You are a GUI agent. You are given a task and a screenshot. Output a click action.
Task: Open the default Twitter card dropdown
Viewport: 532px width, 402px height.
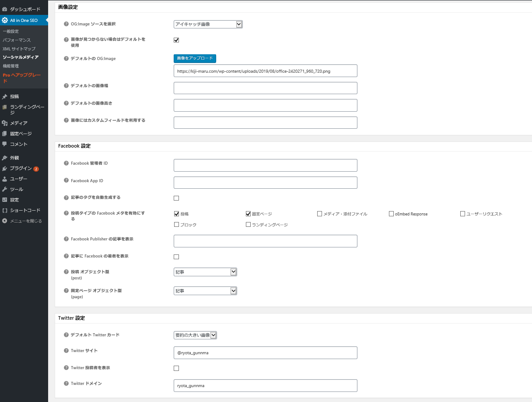(195, 335)
